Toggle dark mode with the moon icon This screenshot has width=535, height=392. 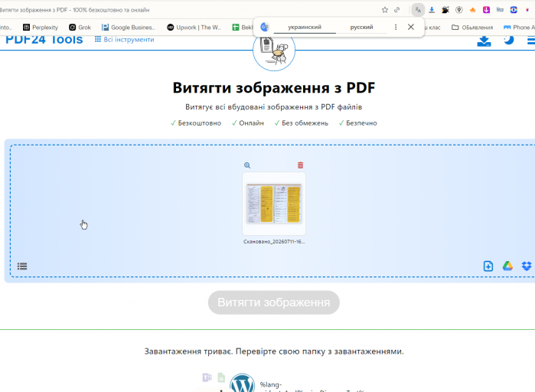(x=509, y=40)
